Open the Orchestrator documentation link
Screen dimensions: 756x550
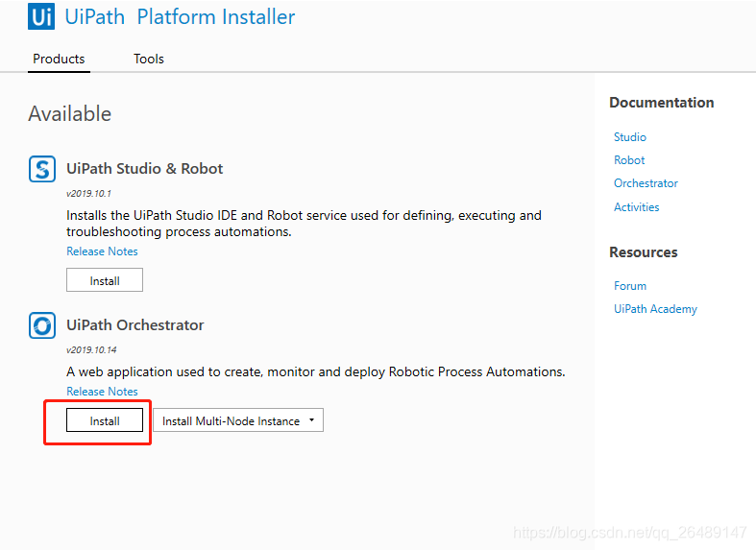pyautogui.click(x=646, y=183)
